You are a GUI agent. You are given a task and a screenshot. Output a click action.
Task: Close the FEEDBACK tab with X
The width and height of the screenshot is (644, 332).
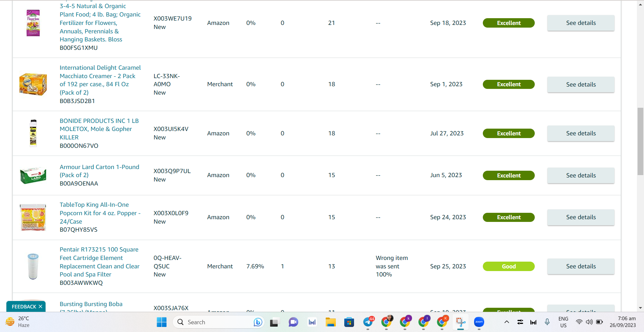40,306
